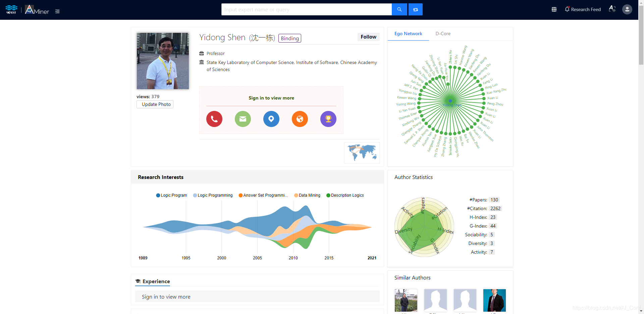Click the orange homepage globe icon
Viewport: 644px width, 314px height.
[300, 119]
